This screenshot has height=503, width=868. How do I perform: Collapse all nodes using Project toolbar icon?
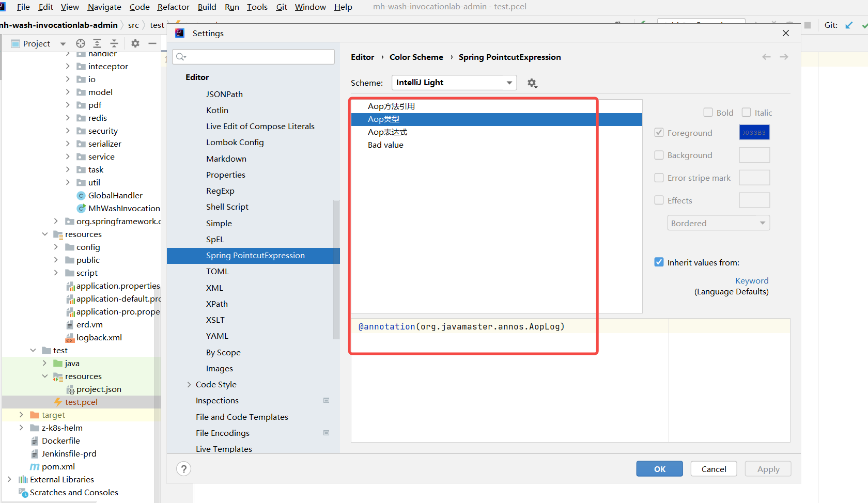coord(115,43)
